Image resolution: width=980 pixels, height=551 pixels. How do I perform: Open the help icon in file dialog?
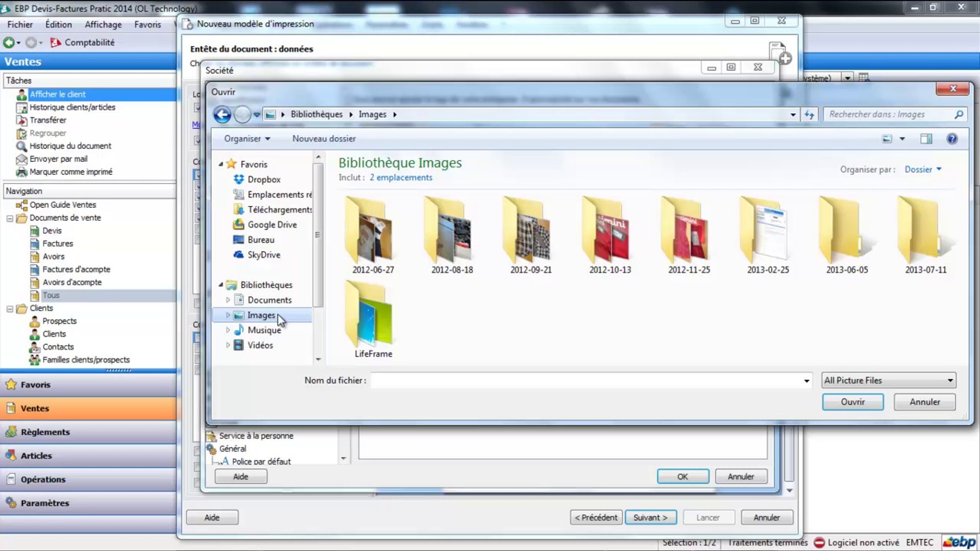951,139
